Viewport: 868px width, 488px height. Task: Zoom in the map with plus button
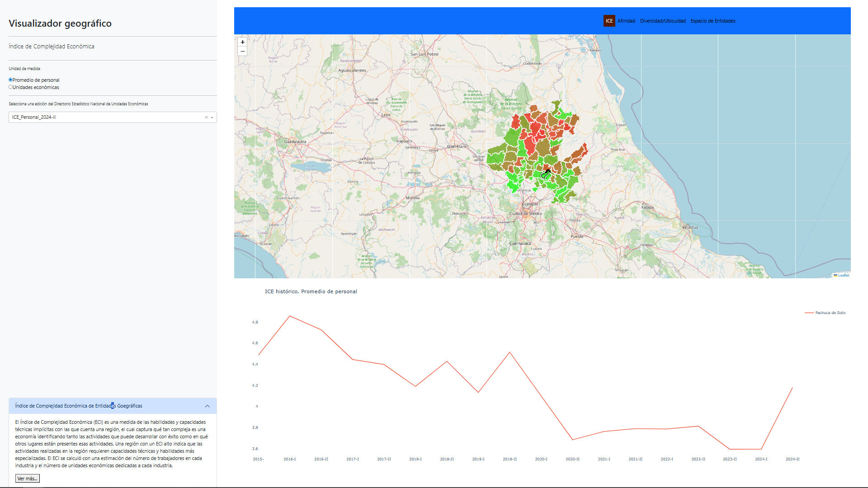pos(243,42)
